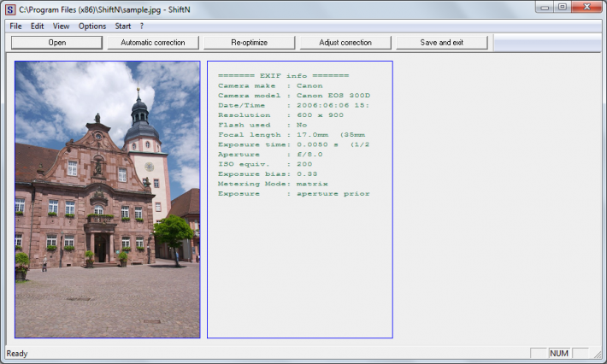Screen dimensions: 607x364
Task: Click the Flash used No line
Action: (262, 125)
